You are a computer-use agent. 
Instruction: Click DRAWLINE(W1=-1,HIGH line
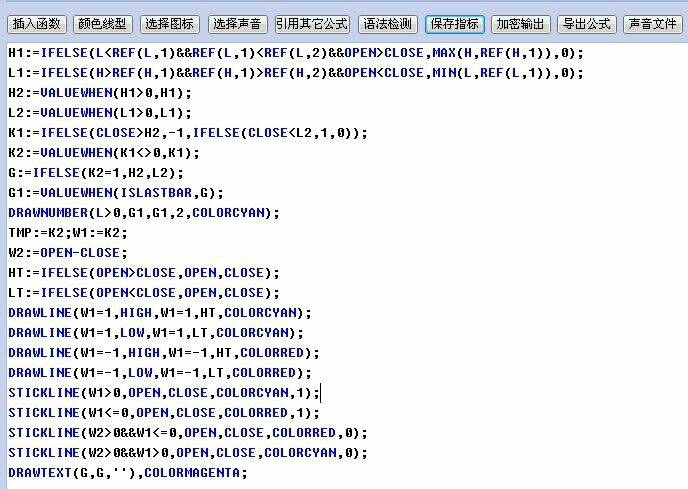tap(164, 353)
